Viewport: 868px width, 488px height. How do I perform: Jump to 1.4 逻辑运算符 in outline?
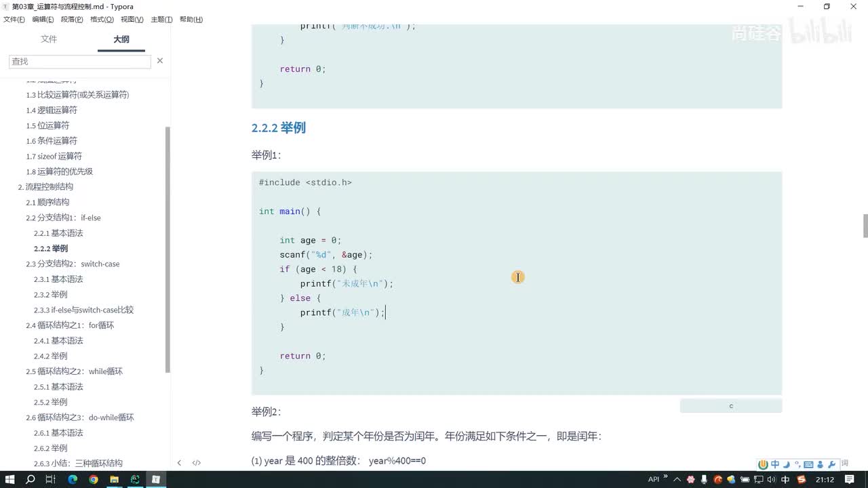(x=52, y=110)
